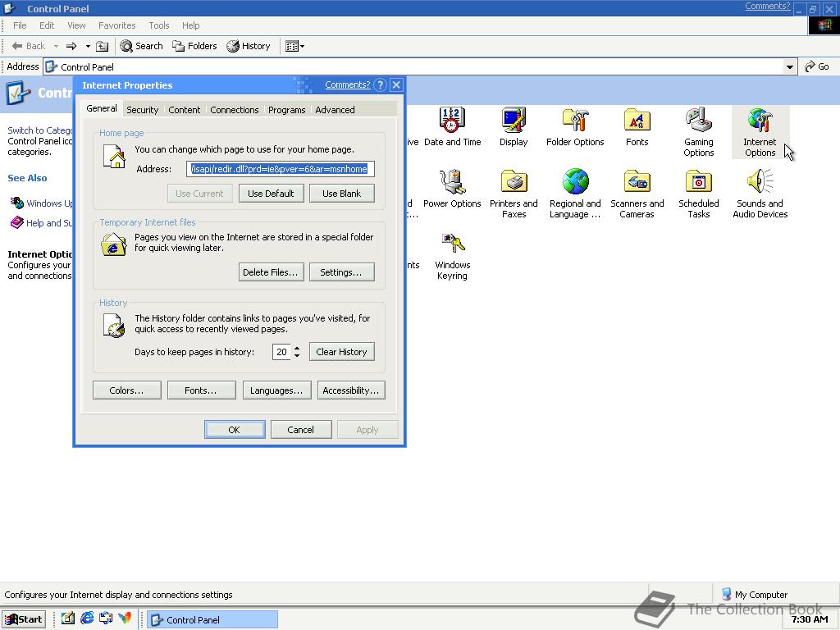Image resolution: width=840 pixels, height=630 pixels.
Task: Click the Comments link in Internet Properties title
Action: [x=347, y=84]
